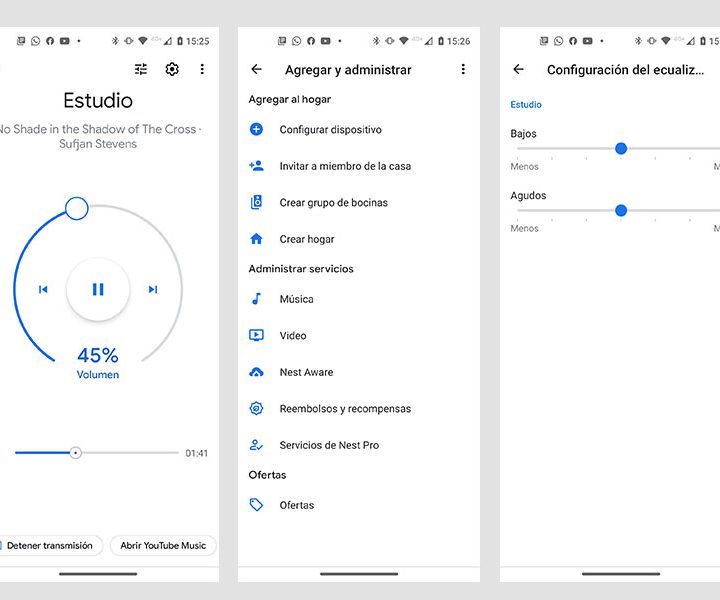Tap the home gesture bar on Estudio screen
Viewport: 720px width, 600px height.
98,574
